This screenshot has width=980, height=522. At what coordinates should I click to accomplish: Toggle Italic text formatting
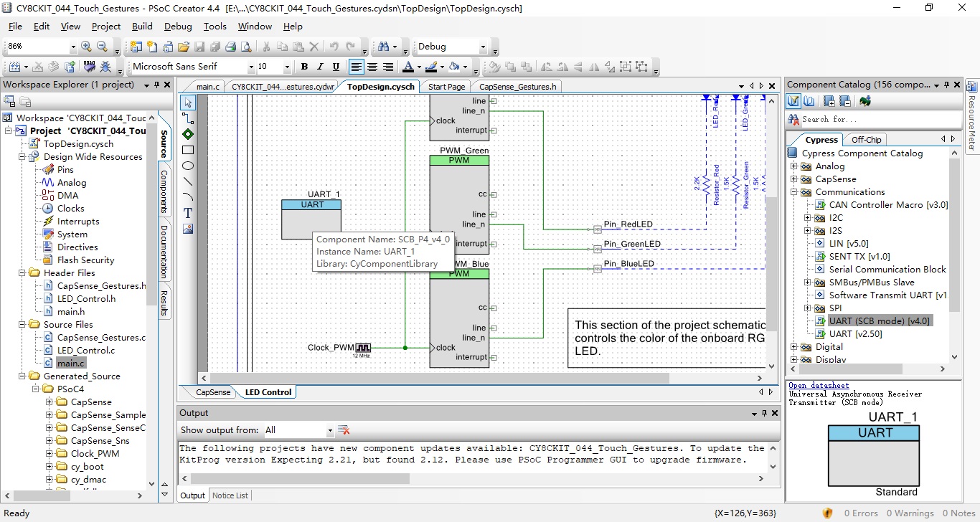point(320,67)
